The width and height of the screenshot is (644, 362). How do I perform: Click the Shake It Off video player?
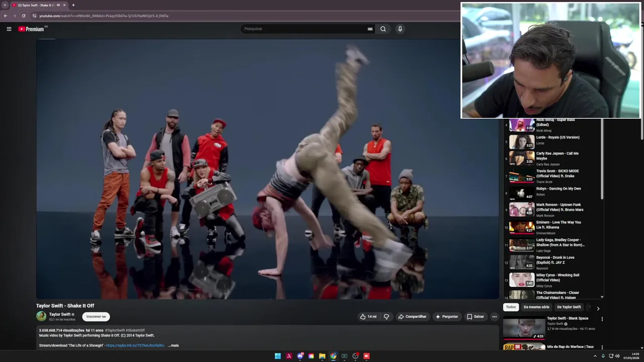267,169
